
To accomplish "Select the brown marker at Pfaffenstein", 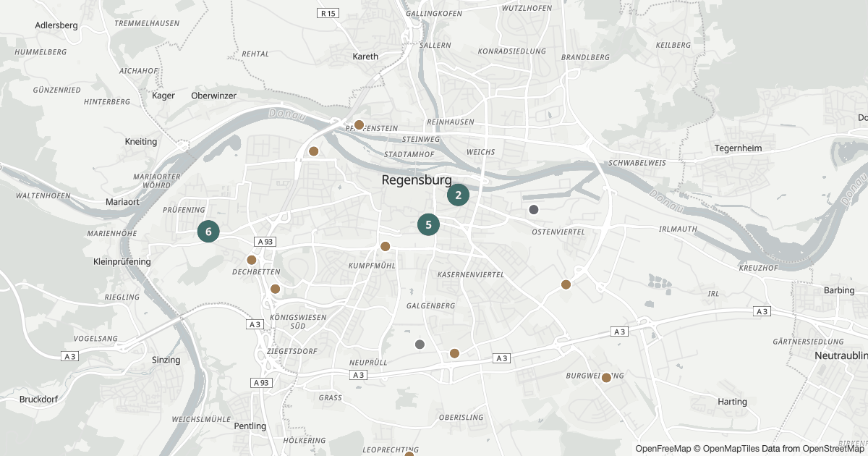I will click(x=359, y=124).
